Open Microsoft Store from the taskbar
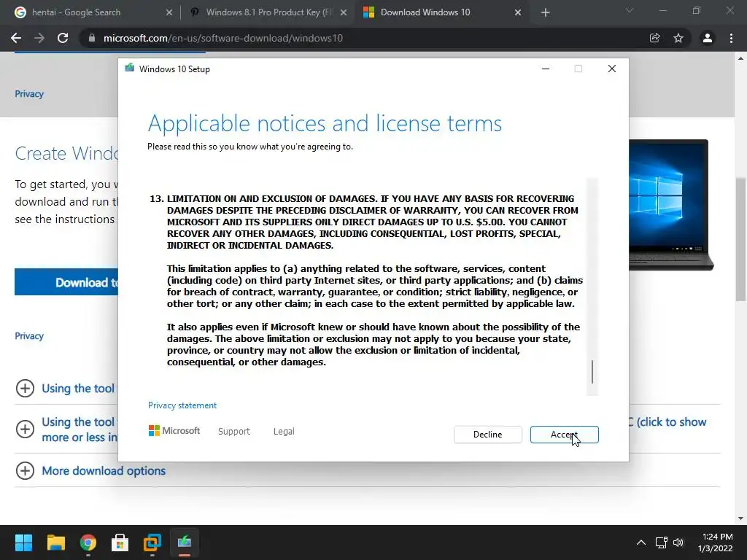 click(x=120, y=542)
